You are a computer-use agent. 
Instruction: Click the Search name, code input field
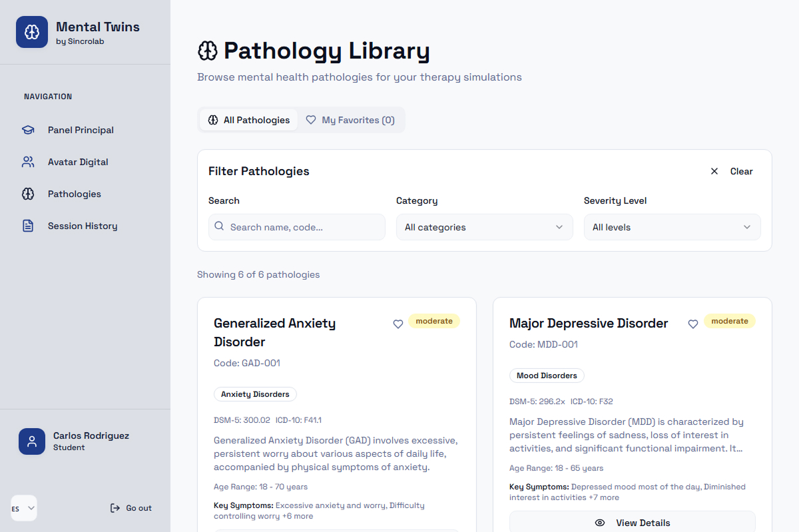click(303, 227)
